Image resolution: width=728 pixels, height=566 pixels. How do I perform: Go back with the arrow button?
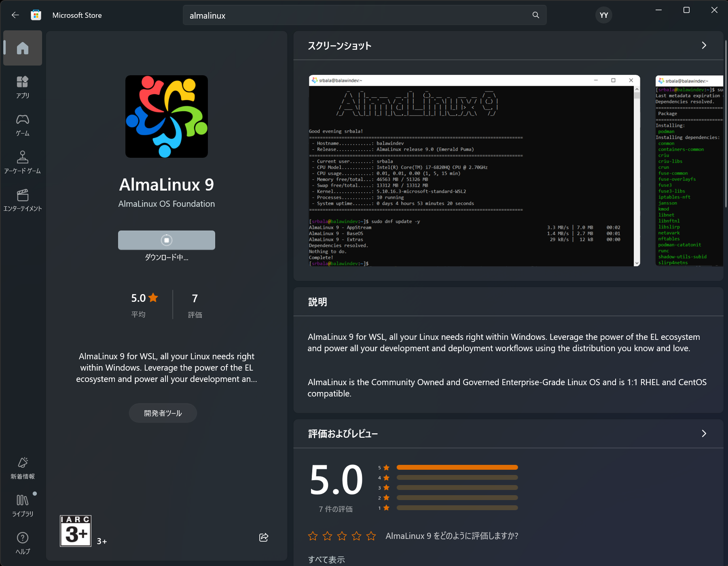pyautogui.click(x=15, y=15)
